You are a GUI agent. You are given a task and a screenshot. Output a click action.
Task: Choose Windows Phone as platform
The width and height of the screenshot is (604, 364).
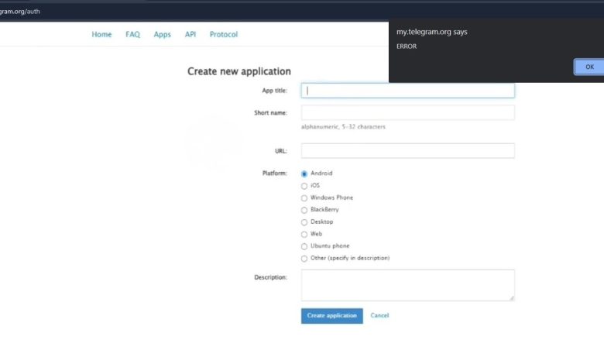point(304,198)
